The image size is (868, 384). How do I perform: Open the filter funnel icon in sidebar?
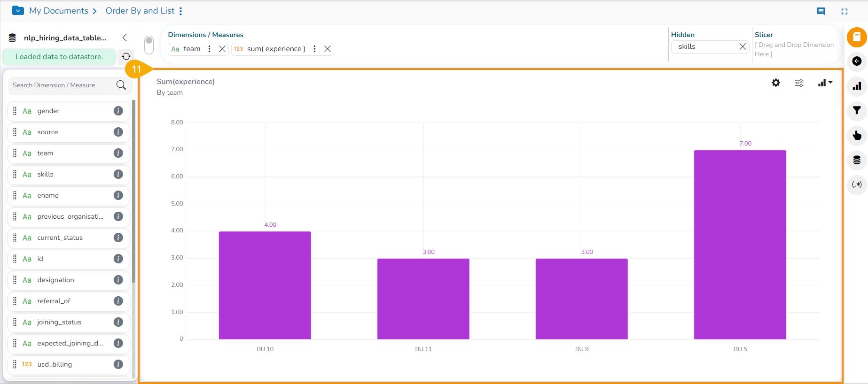[857, 111]
